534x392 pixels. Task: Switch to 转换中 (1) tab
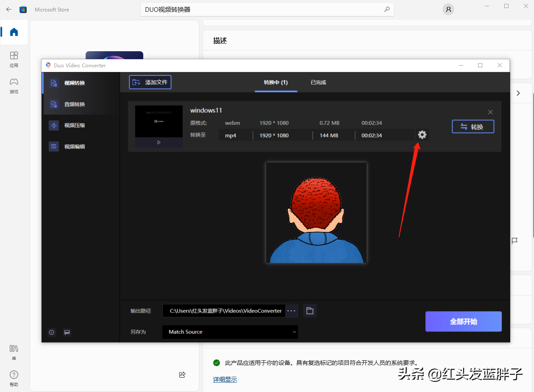click(x=276, y=83)
